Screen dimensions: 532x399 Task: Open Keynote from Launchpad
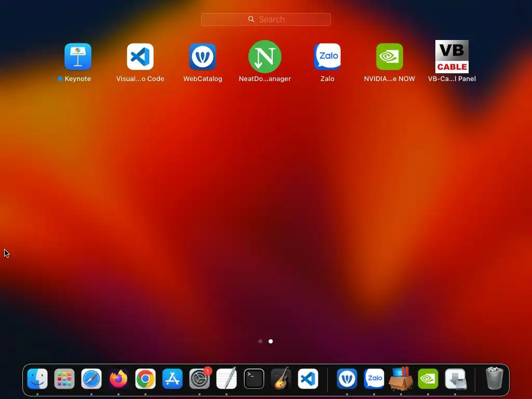click(x=78, y=57)
